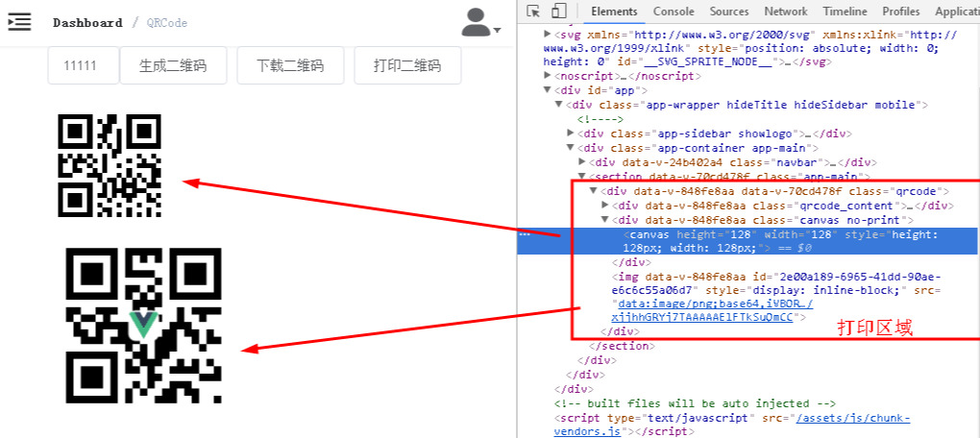Expand the navbar div node
The image size is (980, 438).
click(x=582, y=162)
